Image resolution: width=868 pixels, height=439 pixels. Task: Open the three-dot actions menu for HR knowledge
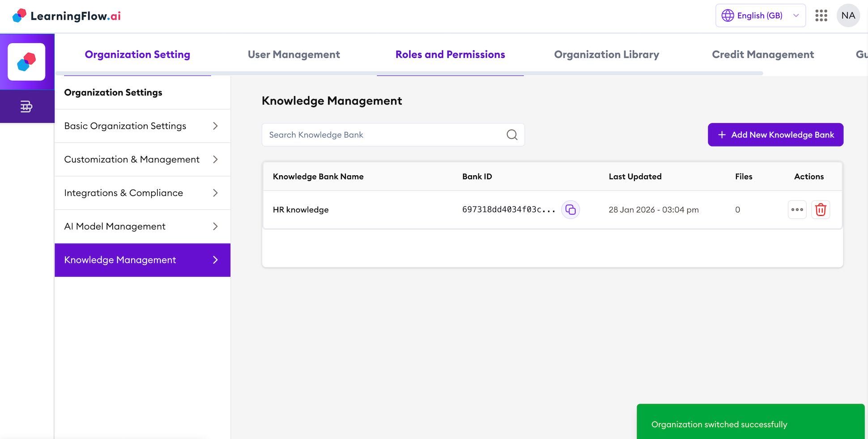pos(797,209)
